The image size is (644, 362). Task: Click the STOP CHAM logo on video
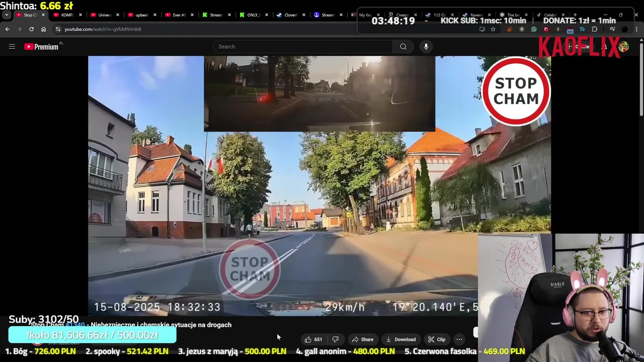tap(516, 92)
